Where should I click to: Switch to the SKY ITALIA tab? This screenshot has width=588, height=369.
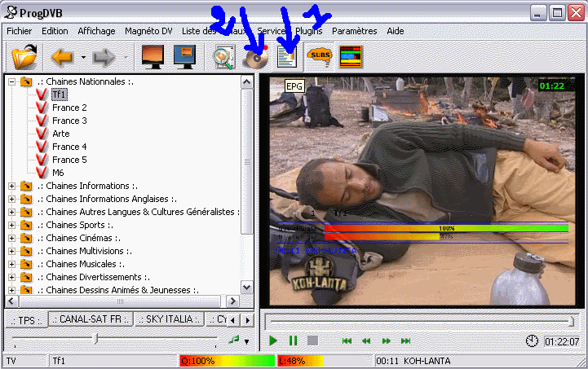[170, 319]
